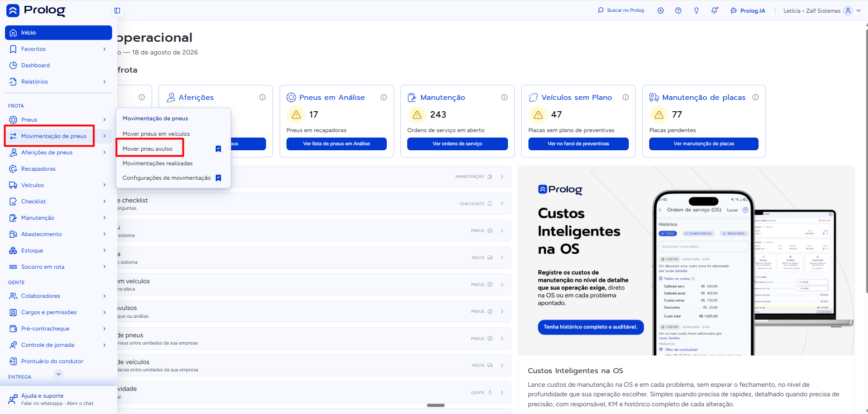Open Prolog.IA assistant
Viewport: 868px width, 414px height.
(748, 10)
